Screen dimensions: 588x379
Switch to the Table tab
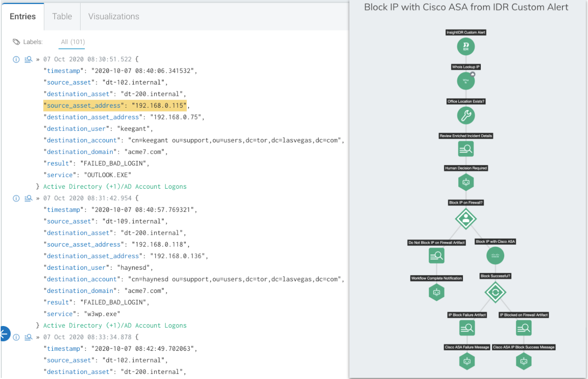click(x=62, y=17)
